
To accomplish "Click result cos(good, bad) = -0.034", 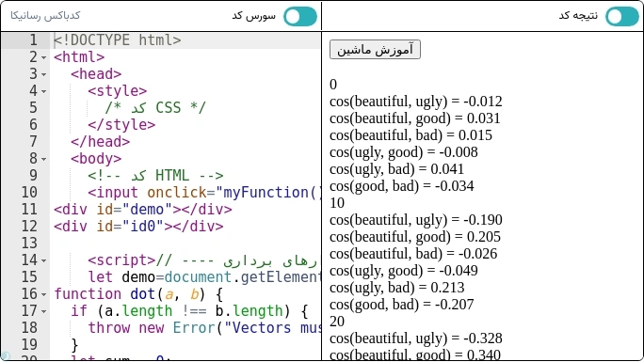I will click(x=402, y=186).
